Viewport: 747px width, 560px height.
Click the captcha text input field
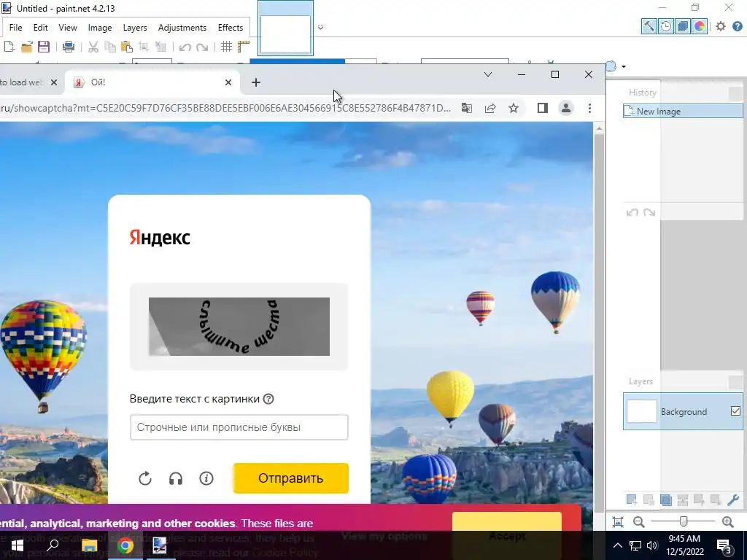[239, 427]
